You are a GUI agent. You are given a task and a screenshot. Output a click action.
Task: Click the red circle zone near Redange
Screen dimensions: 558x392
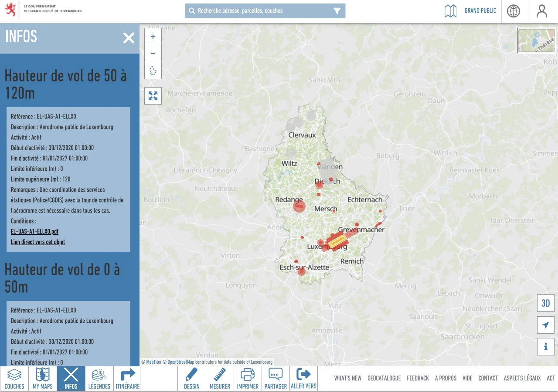(x=299, y=206)
